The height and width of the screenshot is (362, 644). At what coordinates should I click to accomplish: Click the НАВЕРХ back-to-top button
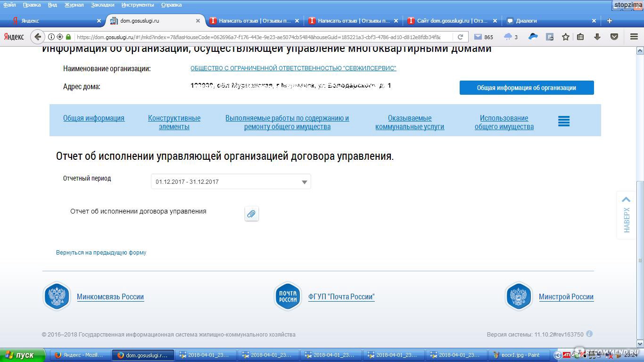626,215
